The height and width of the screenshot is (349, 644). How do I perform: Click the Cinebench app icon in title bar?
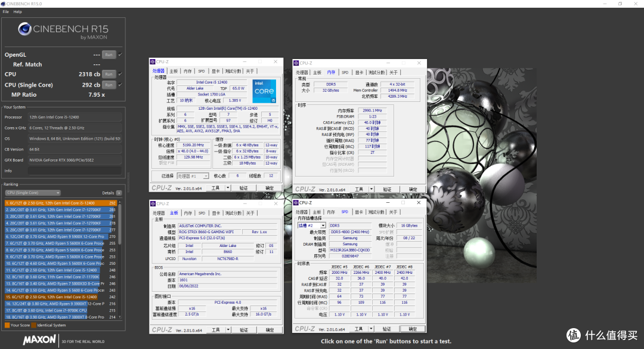(3, 4)
